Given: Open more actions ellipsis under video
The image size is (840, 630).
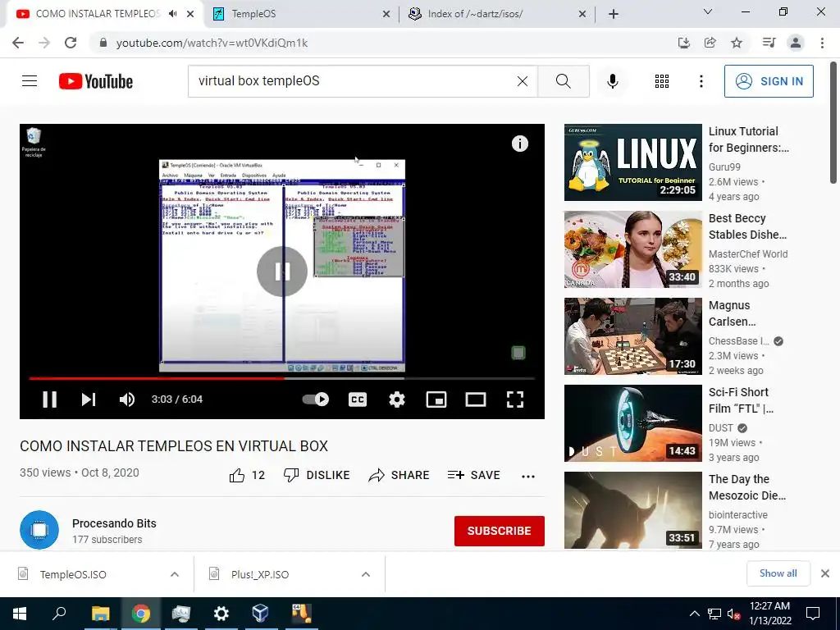Looking at the screenshot, I should [527, 476].
